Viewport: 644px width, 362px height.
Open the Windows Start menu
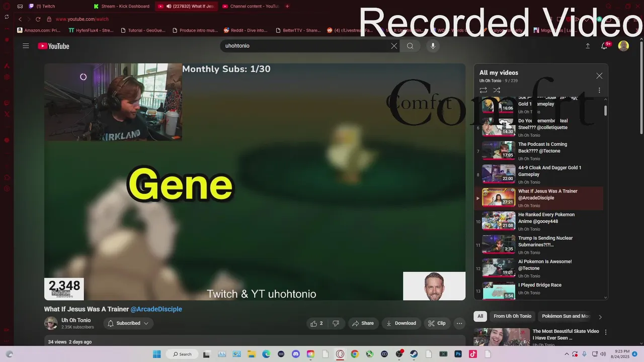[156, 354]
